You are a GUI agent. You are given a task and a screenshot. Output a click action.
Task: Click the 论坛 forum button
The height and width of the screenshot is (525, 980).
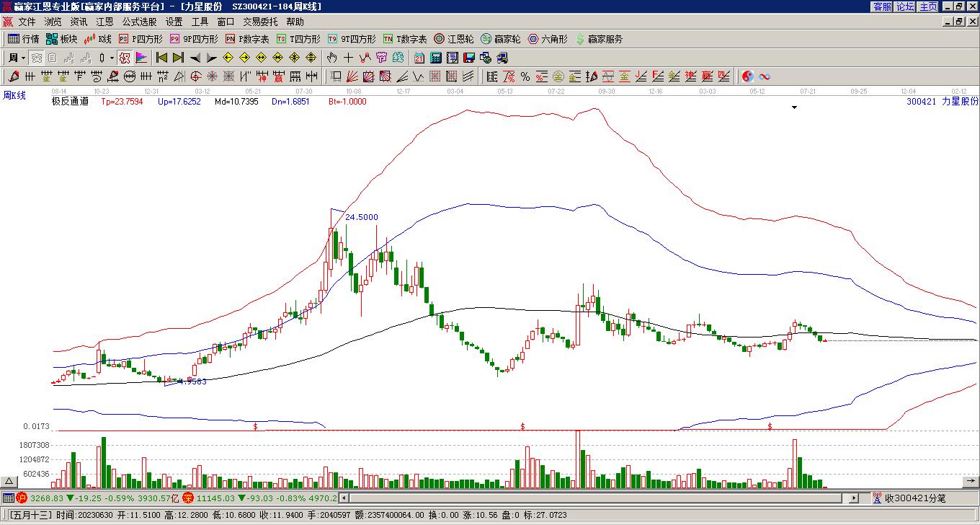click(905, 6)
